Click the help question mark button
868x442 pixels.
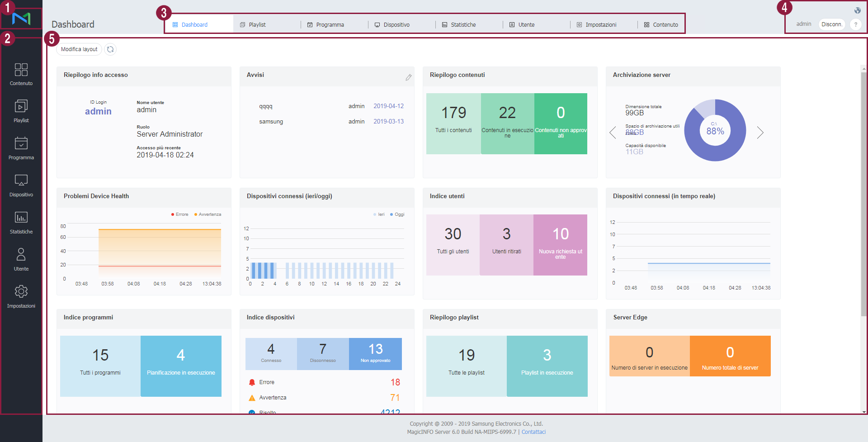pyautogui.click(x=855, y=24)
